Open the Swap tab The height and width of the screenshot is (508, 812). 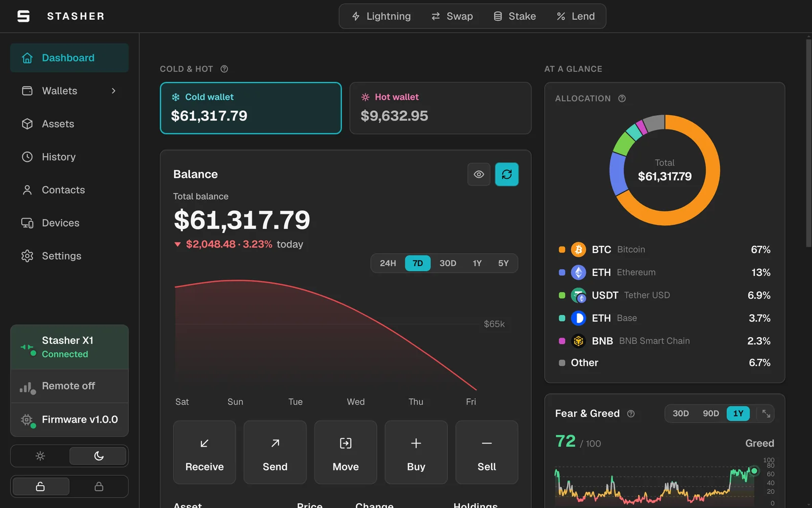click(452, 16)
